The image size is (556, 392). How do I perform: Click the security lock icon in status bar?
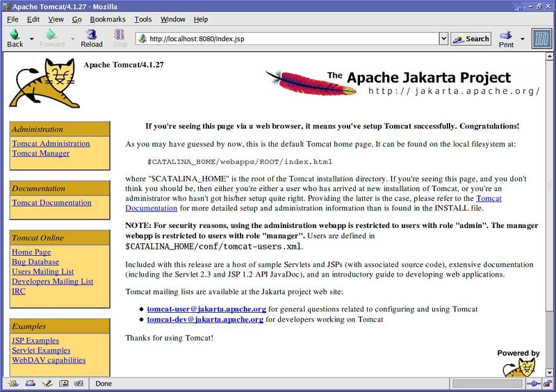(x=548, y=384)
